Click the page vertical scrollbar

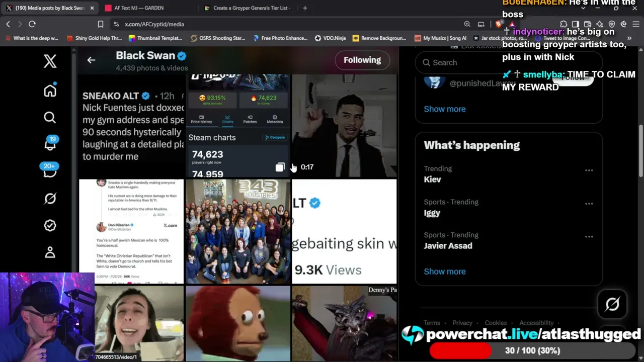coord(640,151)
